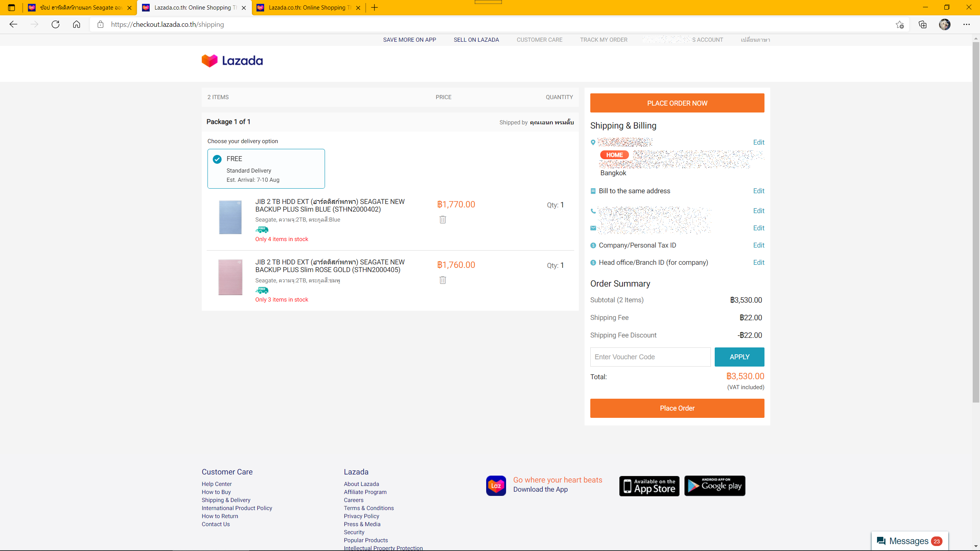Open the browser profile avatar
The width and height of the screenshot is (980, 551).
tap(944, 24)
